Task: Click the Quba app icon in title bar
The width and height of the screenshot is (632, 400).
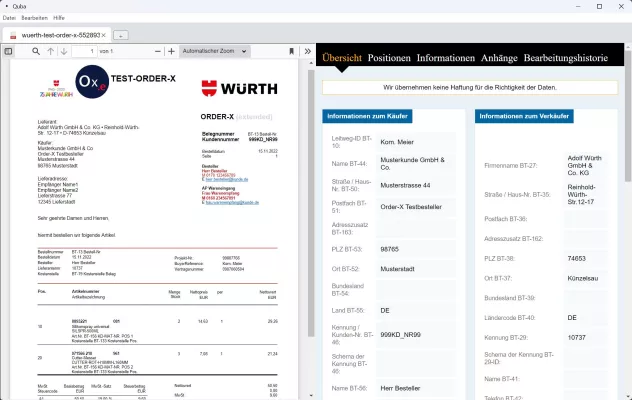Action: click(x=6, y=6)
